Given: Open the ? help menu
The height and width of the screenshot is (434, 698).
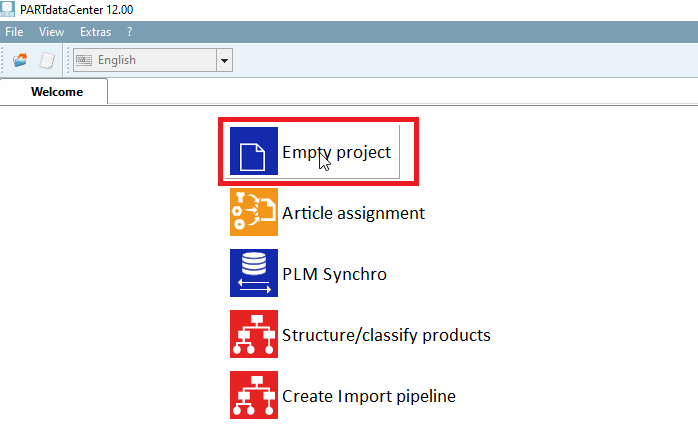Looking at the screenshot, I should 130,32.
